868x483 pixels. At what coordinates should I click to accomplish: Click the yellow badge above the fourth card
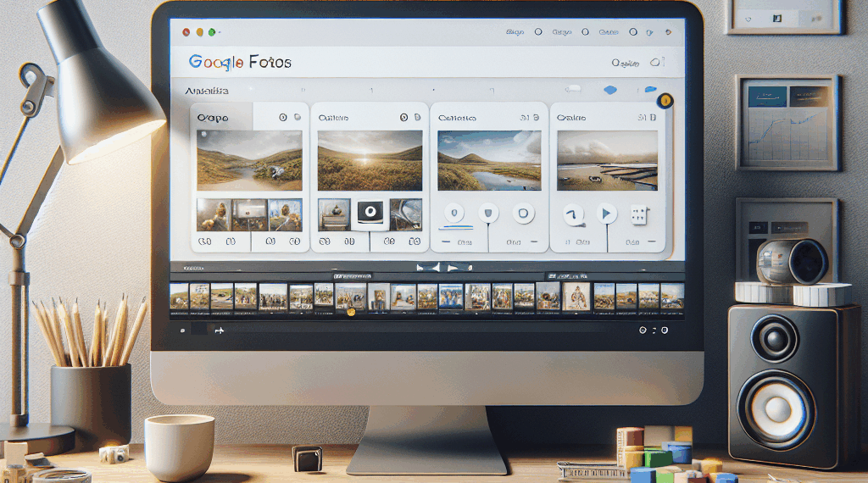tap(665, 101)
